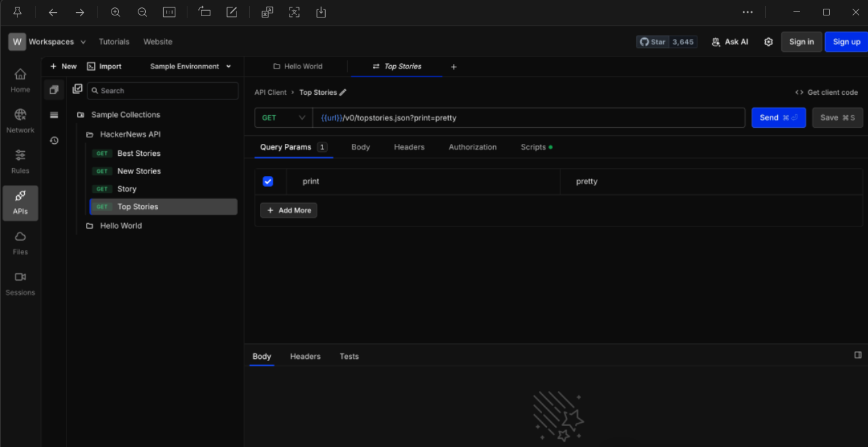Image resolution: width=868 pixels, height=447 pixels.
Task: Open the Sample Environment dropdown
Action: (x=191, y=67)
